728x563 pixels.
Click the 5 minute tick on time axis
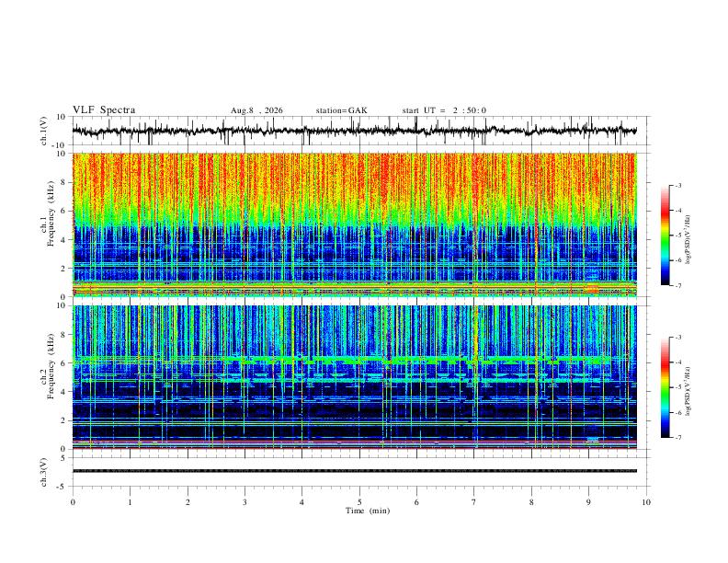359,502
